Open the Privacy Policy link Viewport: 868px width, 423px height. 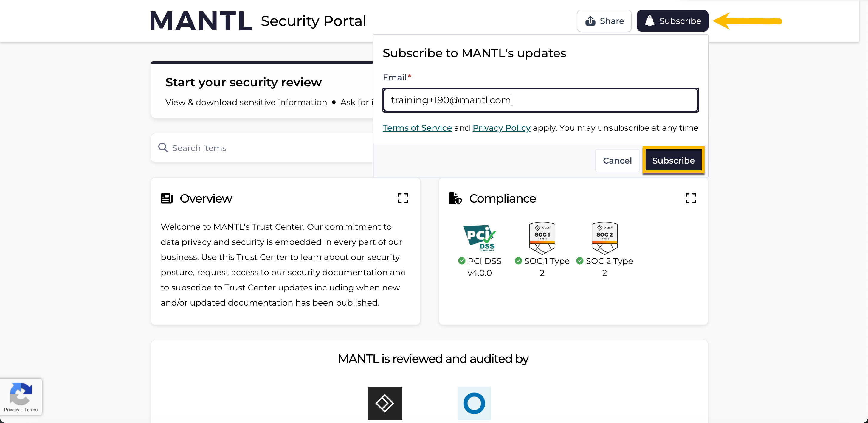coord(501,128)
